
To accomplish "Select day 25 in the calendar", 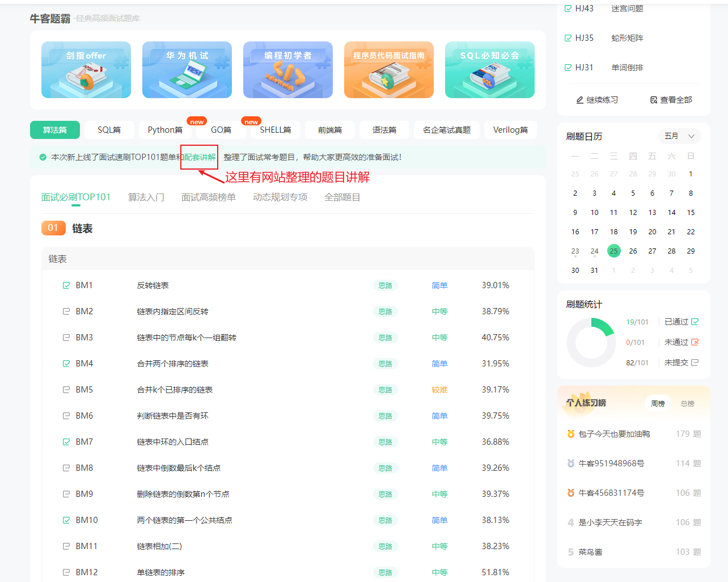I will pos(613,251).
